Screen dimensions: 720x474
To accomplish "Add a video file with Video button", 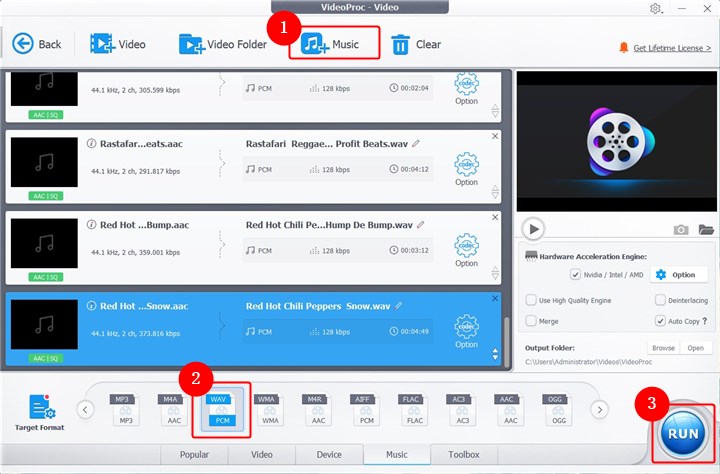I will (118, 44).
